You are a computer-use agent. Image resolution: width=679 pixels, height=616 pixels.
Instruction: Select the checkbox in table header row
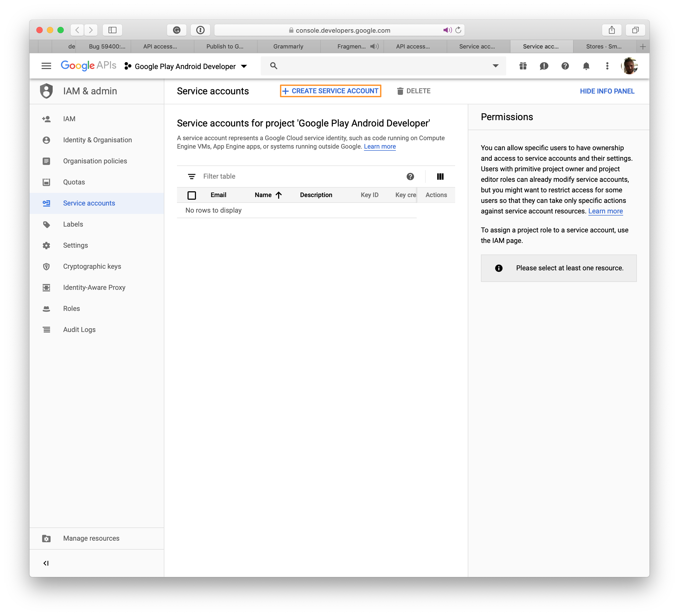[192, 195]
